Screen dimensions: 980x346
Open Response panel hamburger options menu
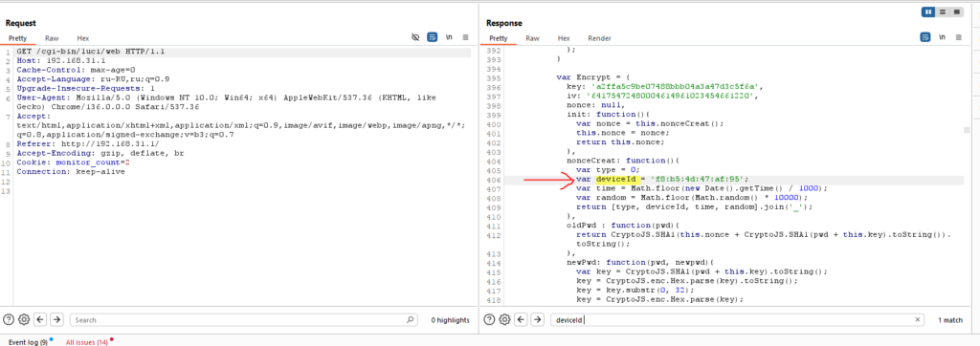point(959,37)
